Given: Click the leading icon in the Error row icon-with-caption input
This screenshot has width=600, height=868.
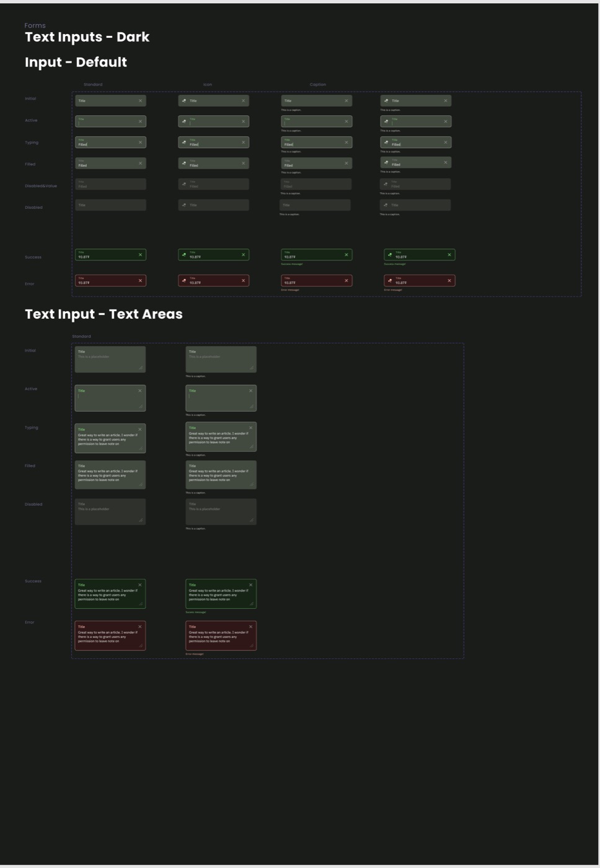Looking at the screenshot, I should click(x=390, y=281).
